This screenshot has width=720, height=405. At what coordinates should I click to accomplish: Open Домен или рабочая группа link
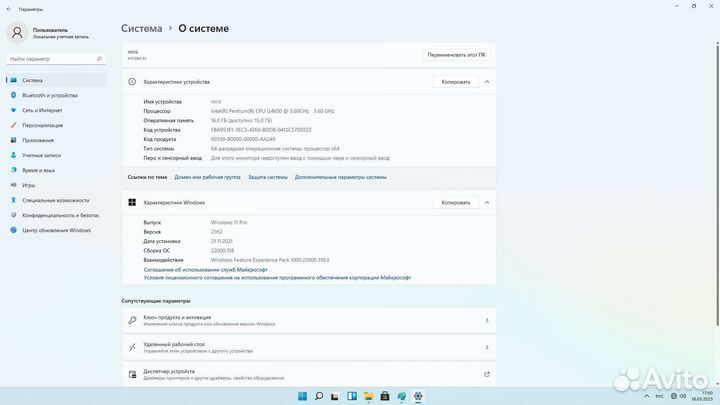(x=207, y=177)
